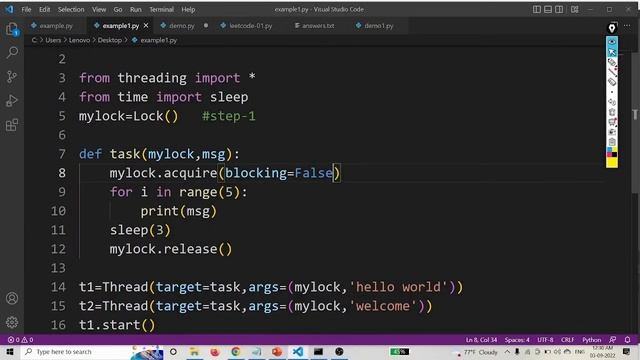Screen dimensions: 640x360
Task: Open Chrome from the taskbar
Action: pos(236,351)
